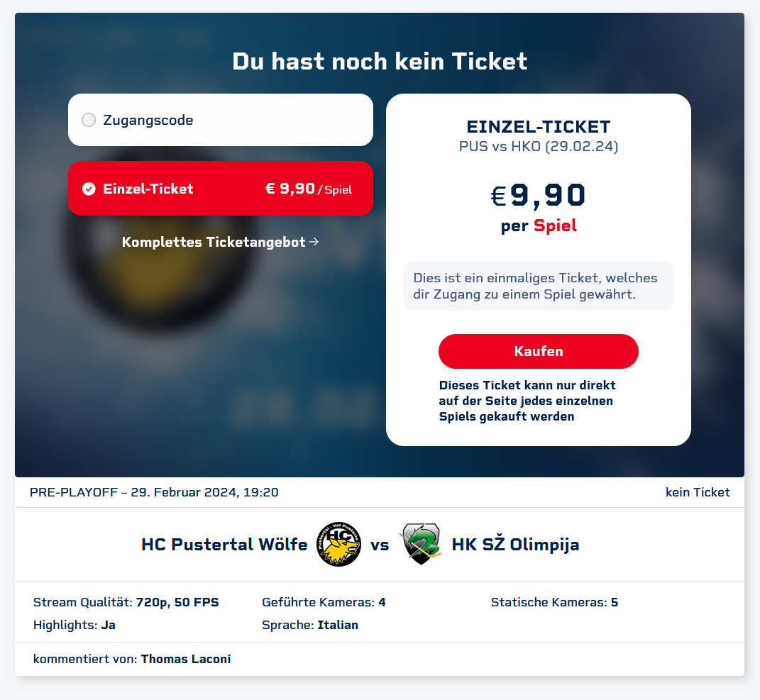Click the PRE-PLAYOFF date header text
Screen dimensions: 760x700
pos(154,492)
